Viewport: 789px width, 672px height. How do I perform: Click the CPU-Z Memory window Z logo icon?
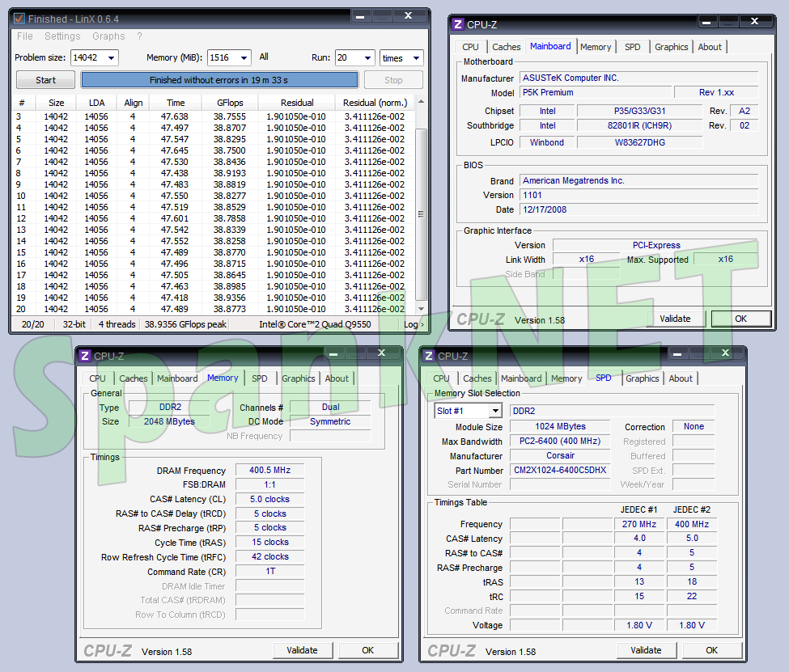tap(84, 356)
